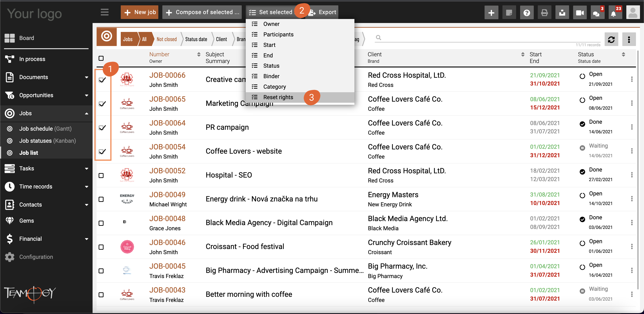The width and height of the screenshot is (644, 314).
Task: Toggle the select-all header checkbox
Action: pos(101,58)
